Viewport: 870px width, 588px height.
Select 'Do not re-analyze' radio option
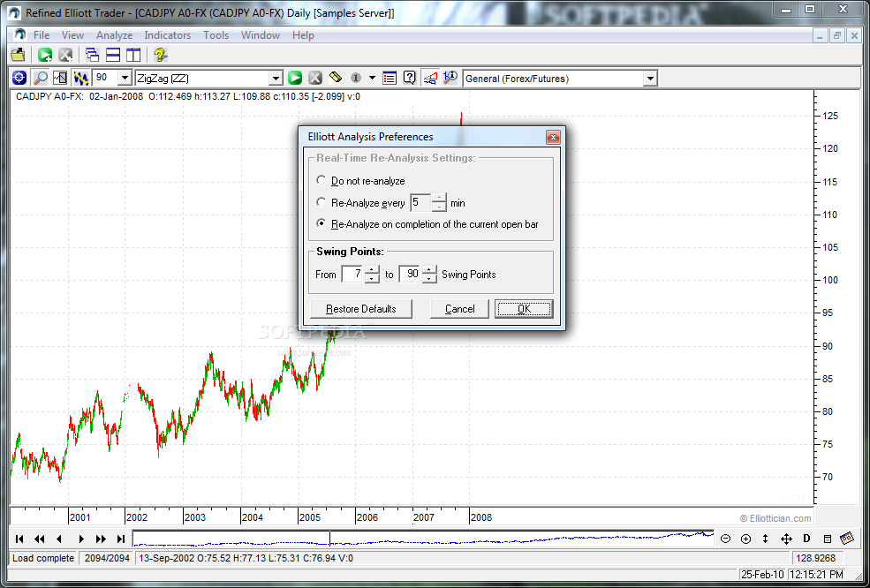(321, 180)
